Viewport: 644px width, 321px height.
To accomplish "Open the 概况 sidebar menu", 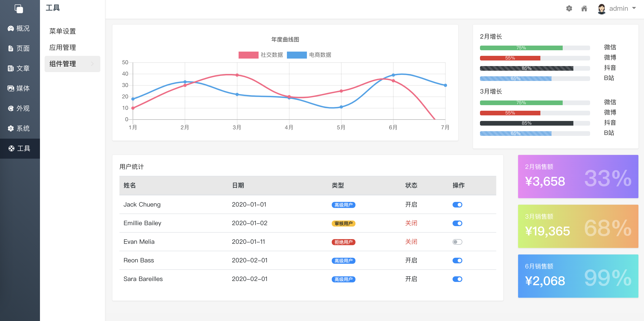I will (20, 29).
